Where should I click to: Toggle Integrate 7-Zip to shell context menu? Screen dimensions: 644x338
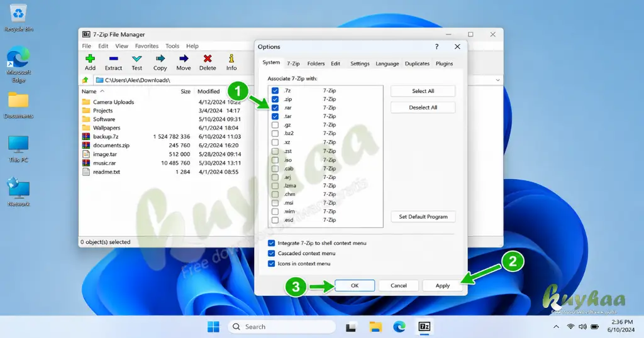(272, 243)
